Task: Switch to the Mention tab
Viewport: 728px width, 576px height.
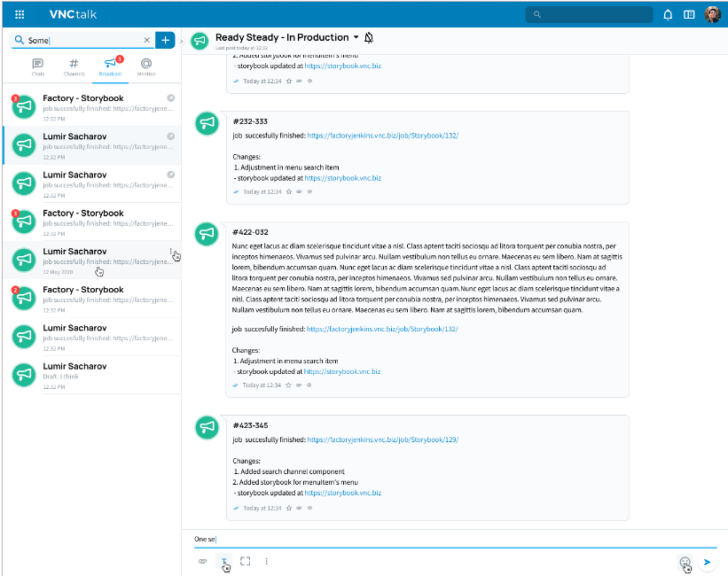Action: (146, 66)
